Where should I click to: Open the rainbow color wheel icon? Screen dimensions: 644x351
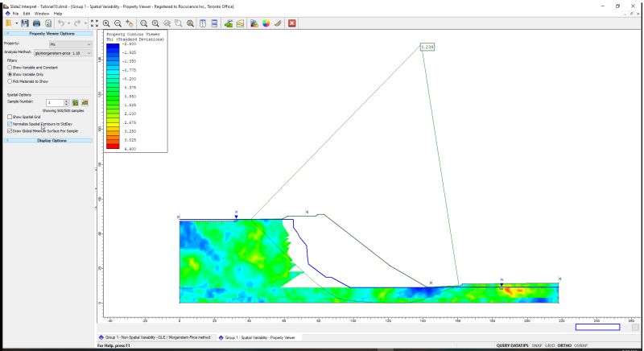(x=266, y=23)
